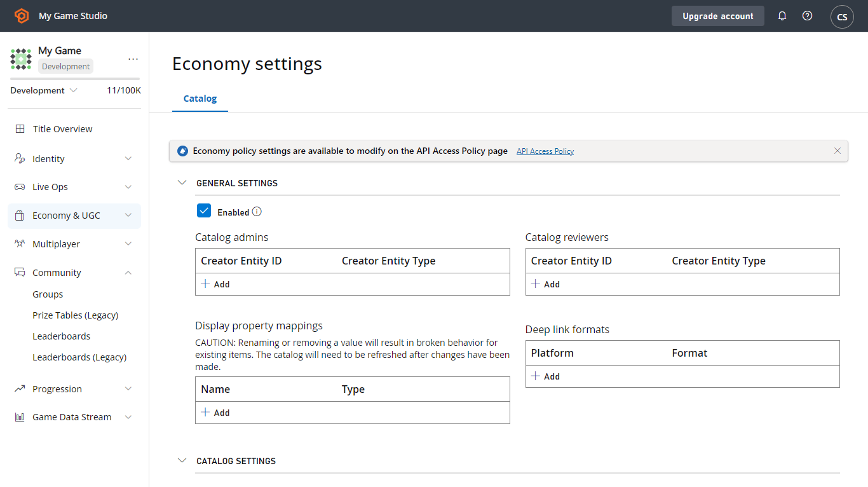Click the Platform column header
This screenshot has width=868, height=487.
(552, 353)
